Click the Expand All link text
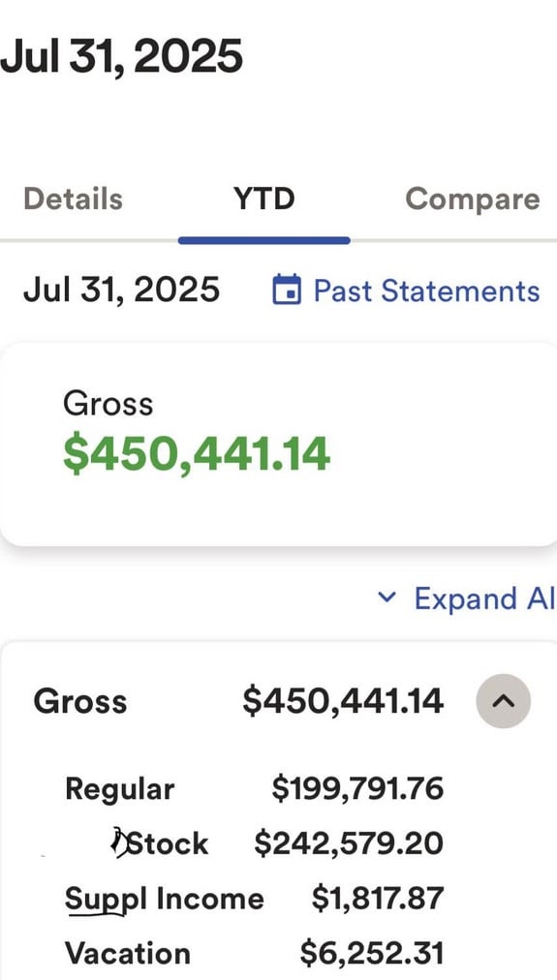The height and width of the screenshot is (980, 557). [x=484, y=598]
